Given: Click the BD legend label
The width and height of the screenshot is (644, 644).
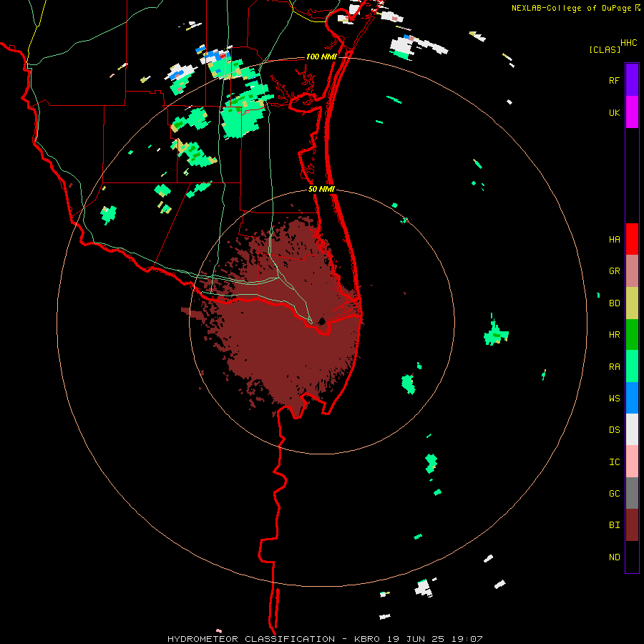Looking at the screenshot, I should (x=614, y=303).
